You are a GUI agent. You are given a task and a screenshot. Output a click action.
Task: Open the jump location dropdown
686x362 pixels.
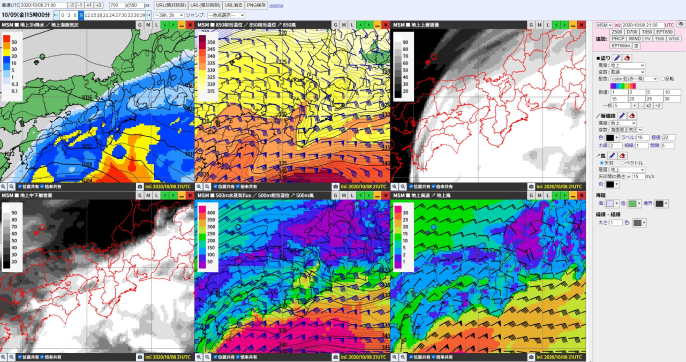coord(226,15)
